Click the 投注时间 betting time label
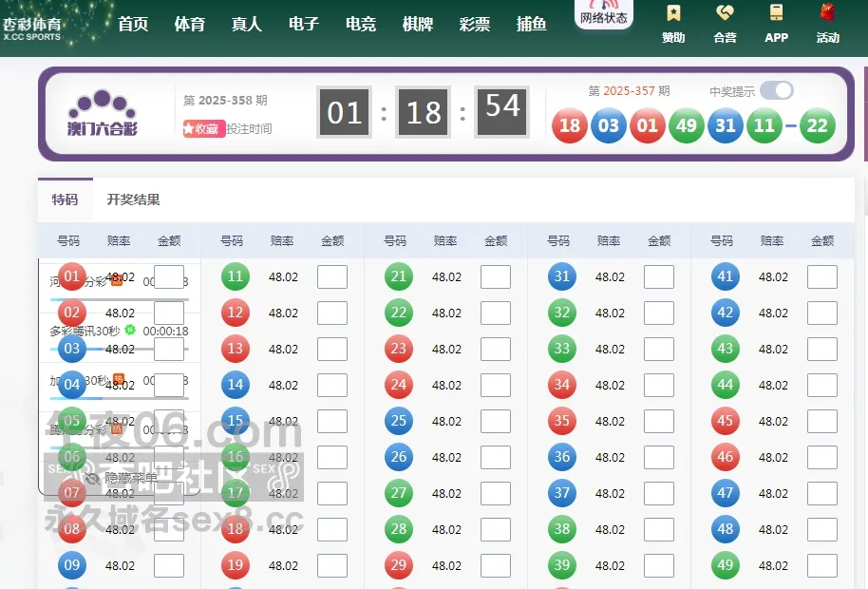This screenshot has height=589, width=868. [249, 129]
